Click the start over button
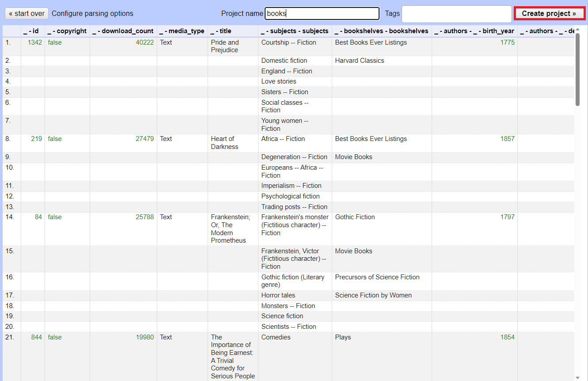588x381 pixels. (26, 13)
